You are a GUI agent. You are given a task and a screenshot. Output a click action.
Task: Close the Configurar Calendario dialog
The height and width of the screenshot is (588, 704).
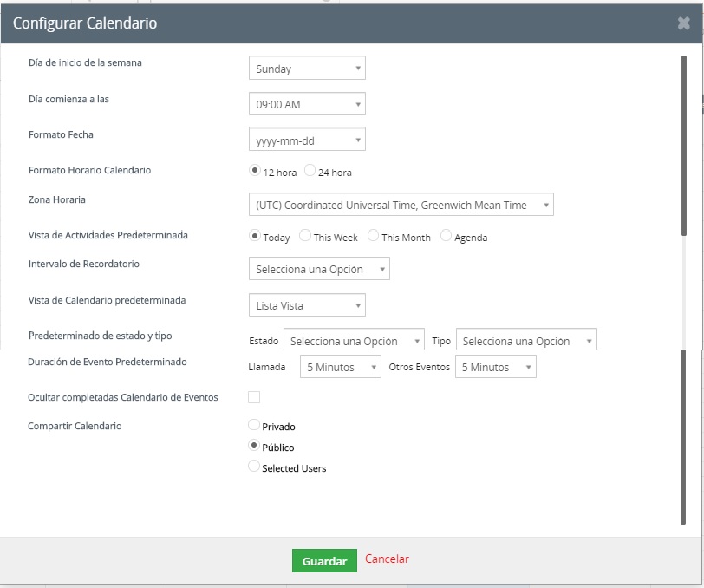[x=684, y=23]
